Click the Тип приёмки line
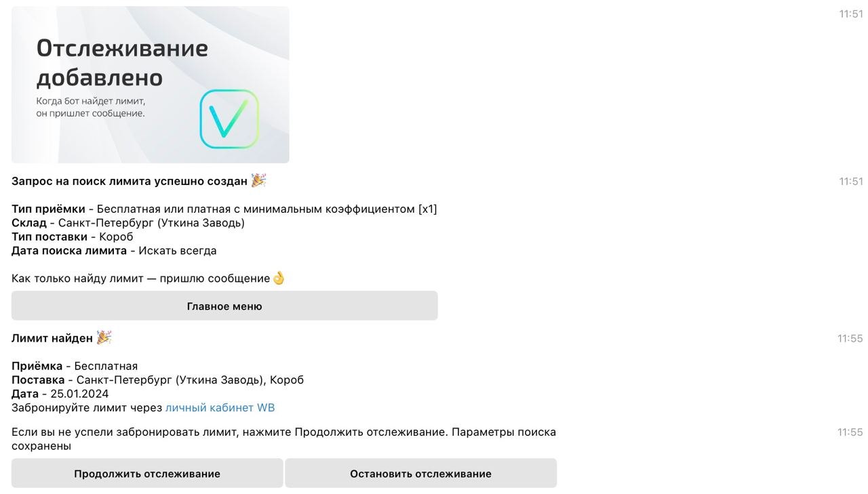Viewport: 868px width, 494px height. (224, 209)
